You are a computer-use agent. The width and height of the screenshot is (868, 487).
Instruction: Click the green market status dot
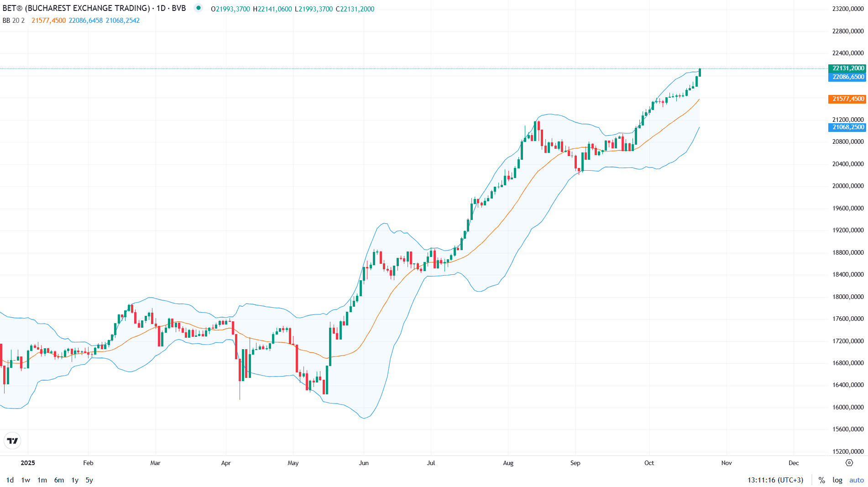(198, 8)
